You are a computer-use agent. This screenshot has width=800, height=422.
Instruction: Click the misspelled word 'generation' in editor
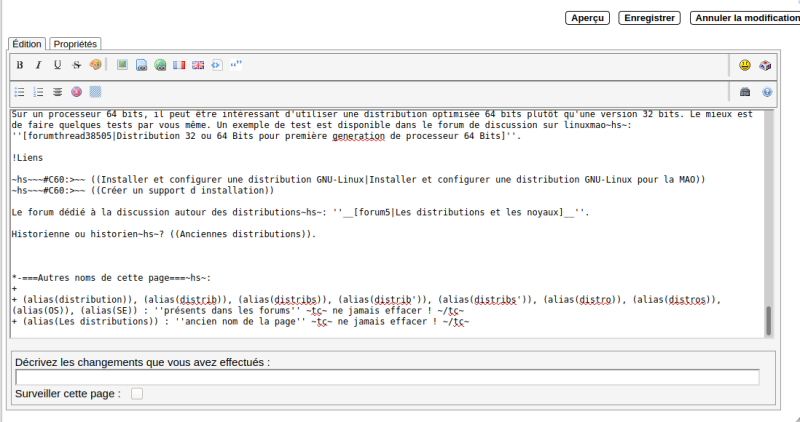pyautogui.click(x=358, y=136)
